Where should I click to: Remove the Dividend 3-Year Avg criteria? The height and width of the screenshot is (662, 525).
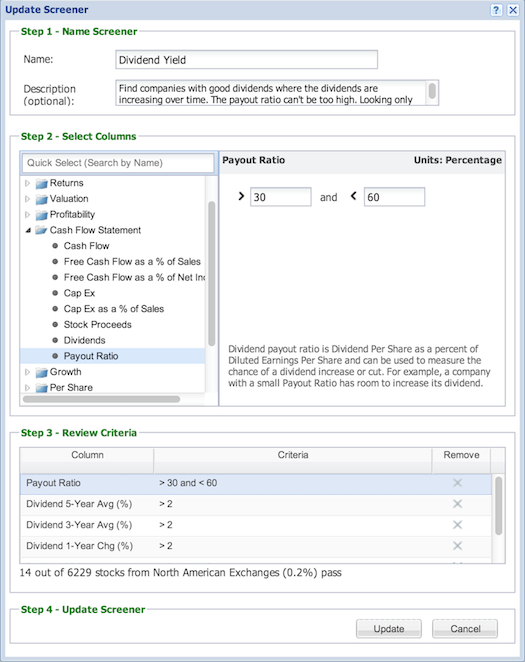pyautogui.click(x=457, y=525)
